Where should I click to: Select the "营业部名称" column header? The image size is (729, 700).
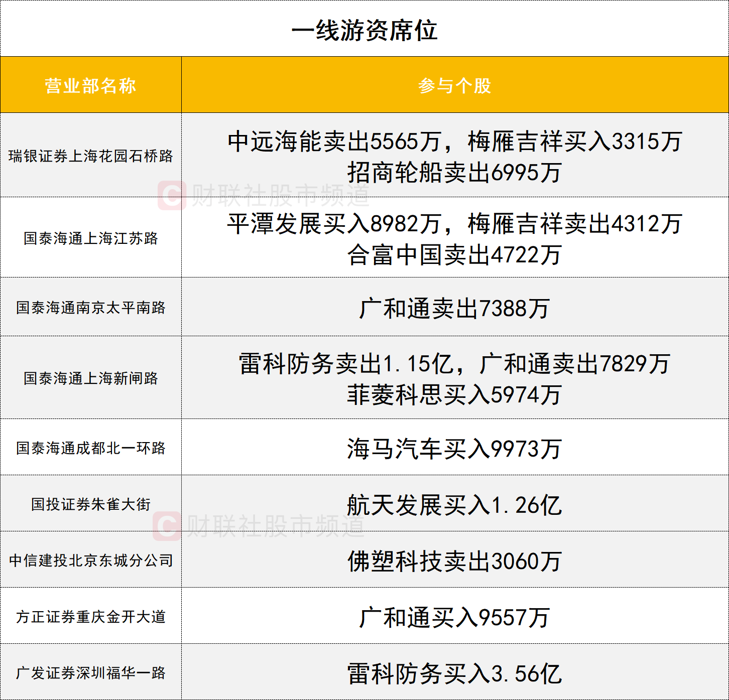point(90,86)
